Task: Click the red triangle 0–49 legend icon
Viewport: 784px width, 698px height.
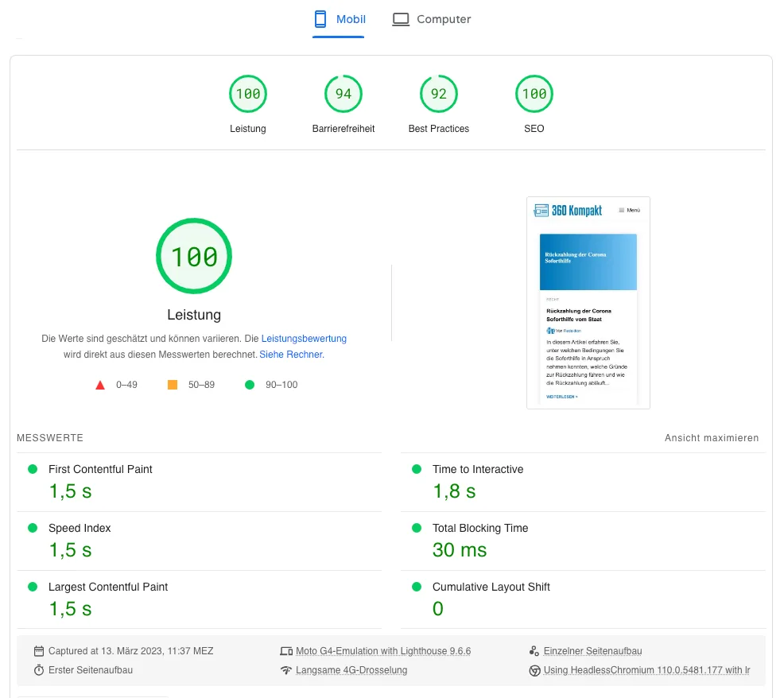Action: point(100,385)
